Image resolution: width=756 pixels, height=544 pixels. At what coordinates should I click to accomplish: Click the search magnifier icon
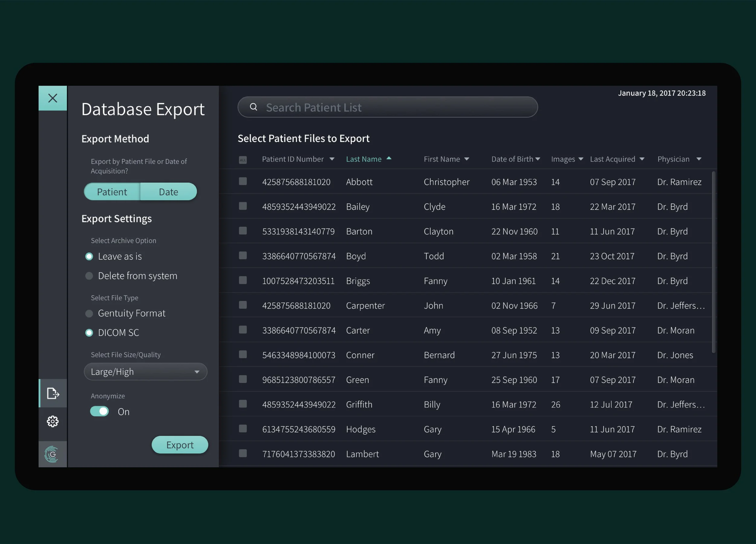point(253,107)
